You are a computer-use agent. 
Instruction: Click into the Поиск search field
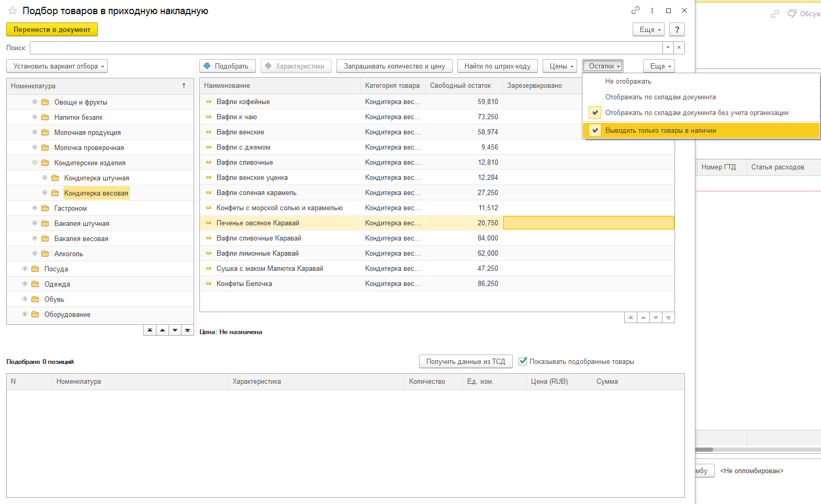click(345, 48)
